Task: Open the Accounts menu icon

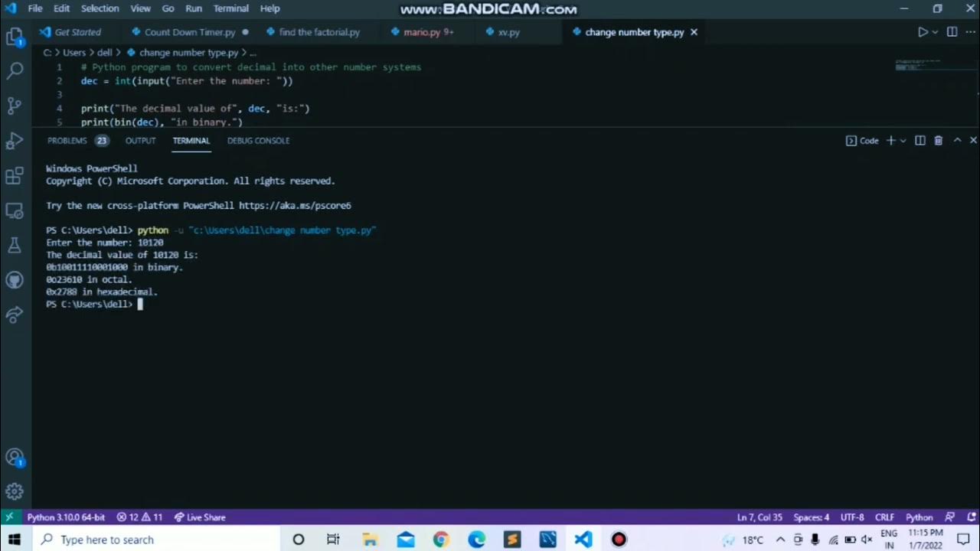Action: point(15,458)
